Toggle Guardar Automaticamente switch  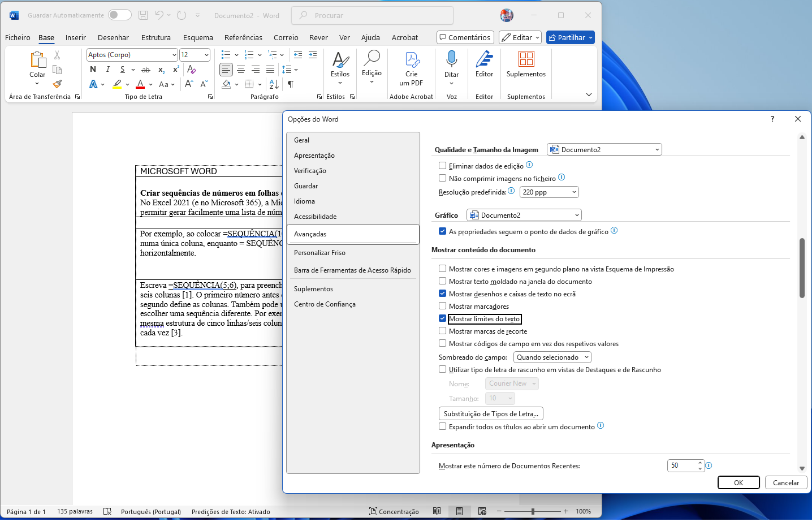(119, 15)
